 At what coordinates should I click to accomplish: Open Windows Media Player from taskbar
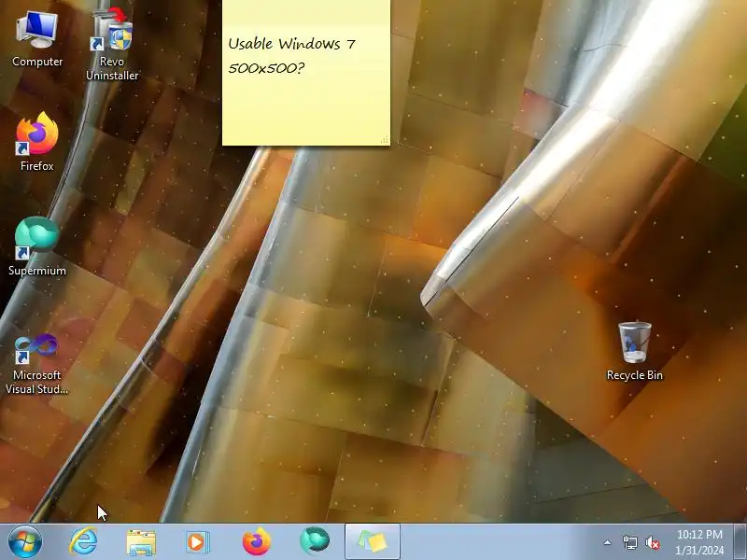[197, 542]
